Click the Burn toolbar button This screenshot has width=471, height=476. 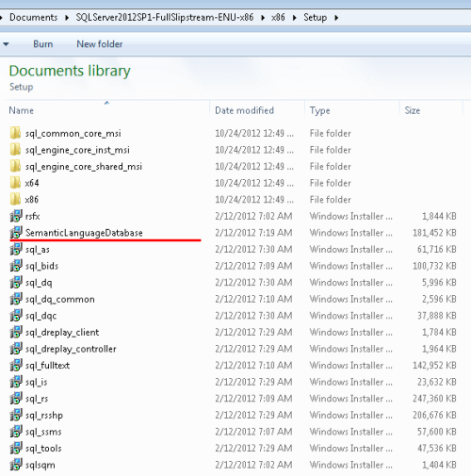click(x=43, y=44)
